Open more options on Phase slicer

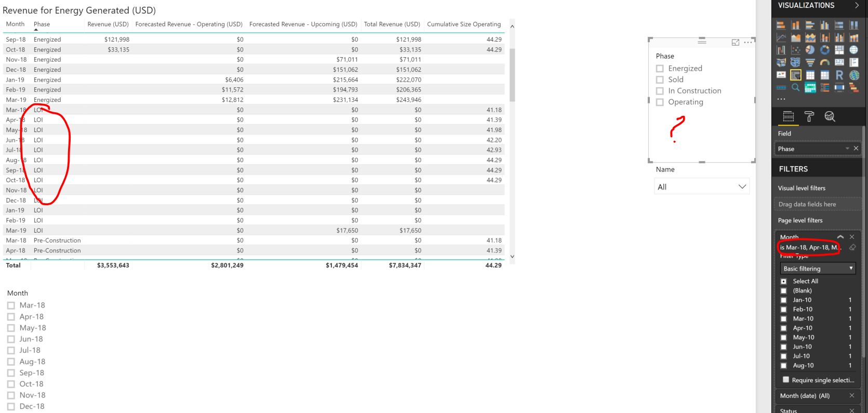coord(747,43)
